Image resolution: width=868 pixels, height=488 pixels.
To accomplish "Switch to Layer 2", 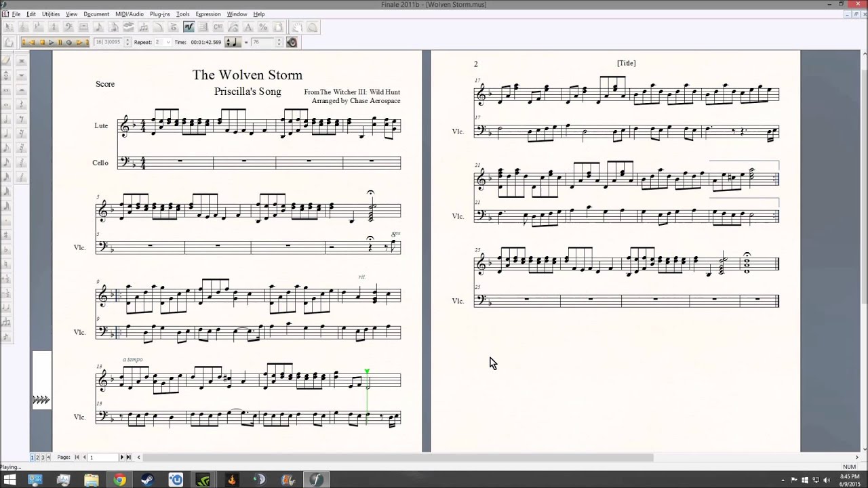I will (37, 457).
